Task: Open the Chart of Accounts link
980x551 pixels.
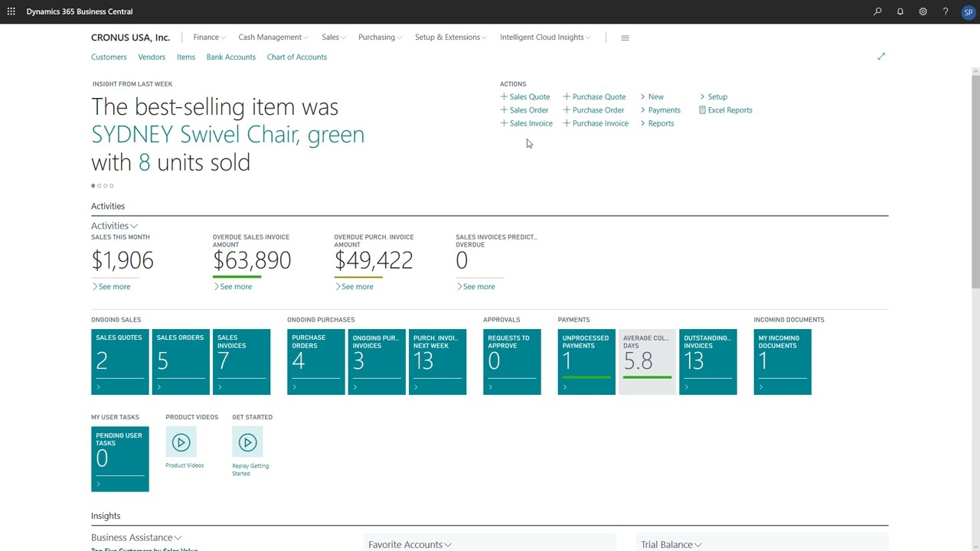Action: click(x=297, y=57)
